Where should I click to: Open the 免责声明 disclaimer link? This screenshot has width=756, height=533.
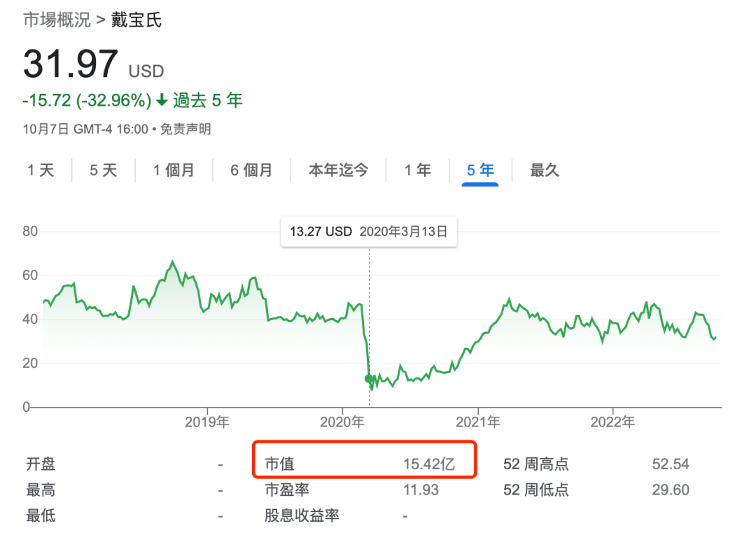pos(185,130)
